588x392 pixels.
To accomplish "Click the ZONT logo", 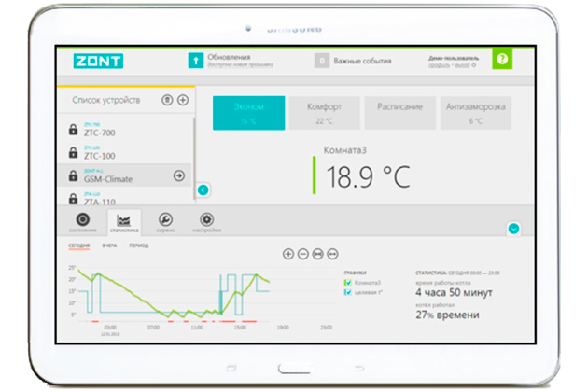I will coord(98,62).
